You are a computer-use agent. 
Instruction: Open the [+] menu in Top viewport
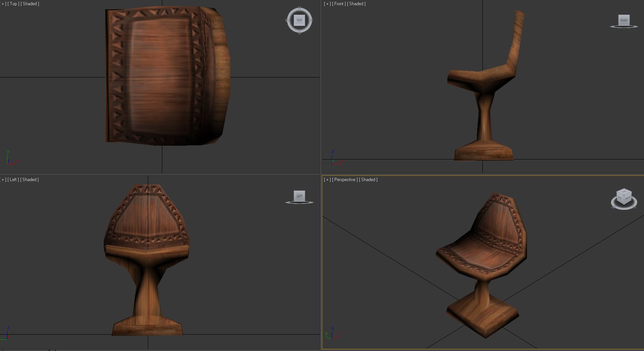(x=3, y=4)
